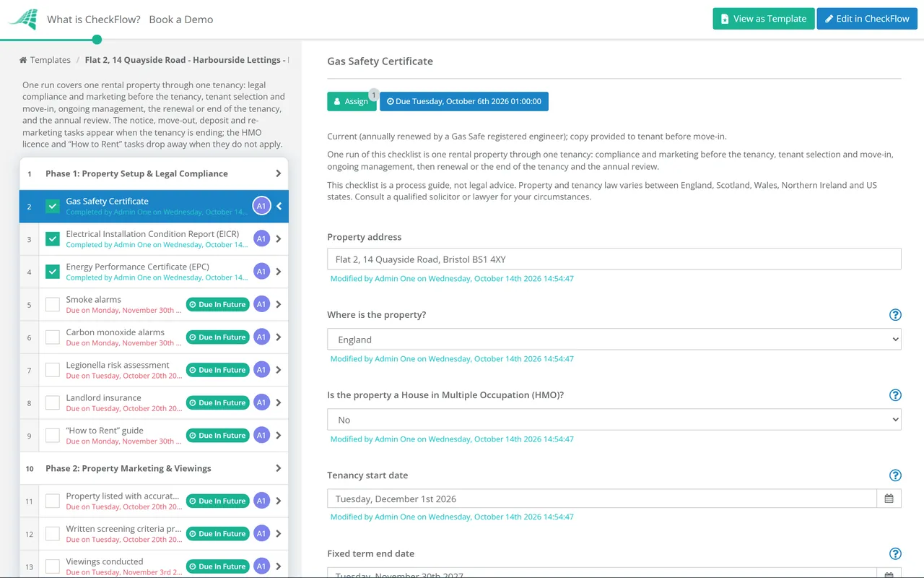The width and height of the screenshot is (924, 578).
Task: Click the A1 avatar on Smoke alarms row
Action: coord(261,304)
